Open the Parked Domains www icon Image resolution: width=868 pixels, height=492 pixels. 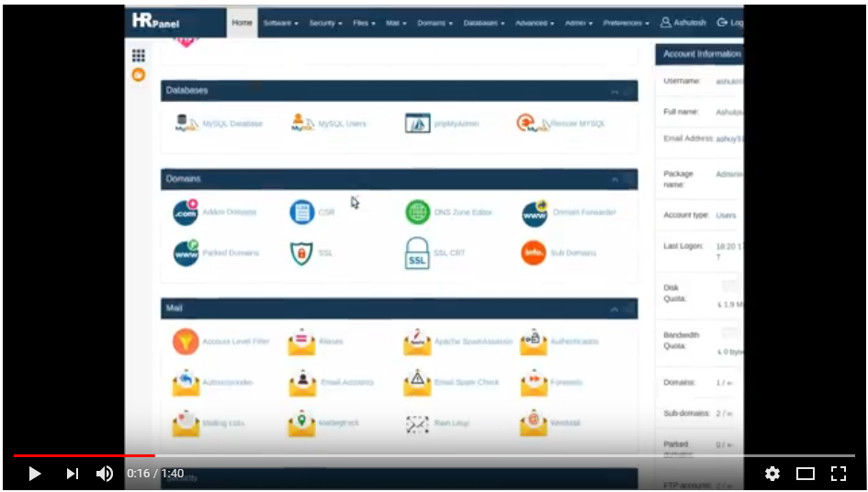186,253
